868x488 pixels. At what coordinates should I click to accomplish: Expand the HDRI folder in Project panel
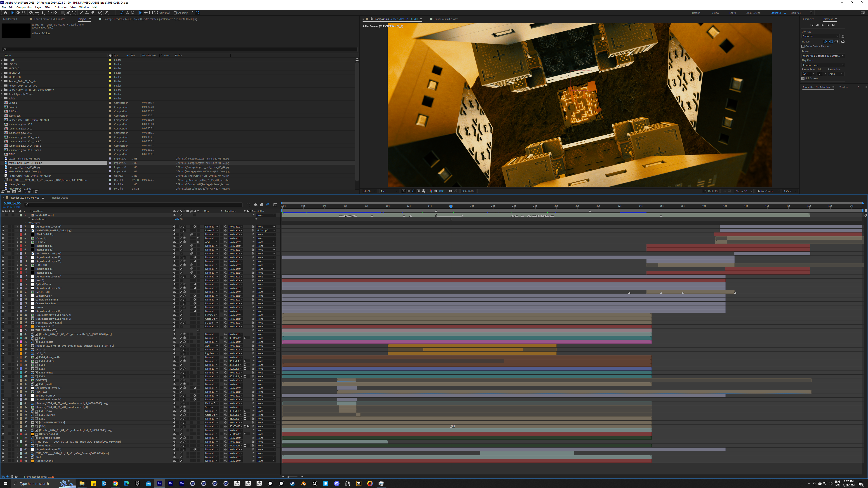coord(2,60)
